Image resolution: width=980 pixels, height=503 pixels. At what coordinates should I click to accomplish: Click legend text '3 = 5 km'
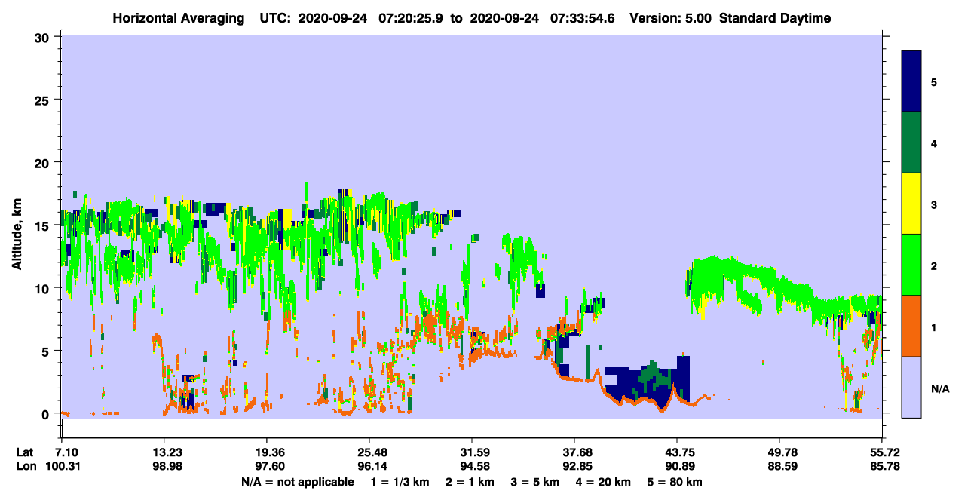[535, 482]
